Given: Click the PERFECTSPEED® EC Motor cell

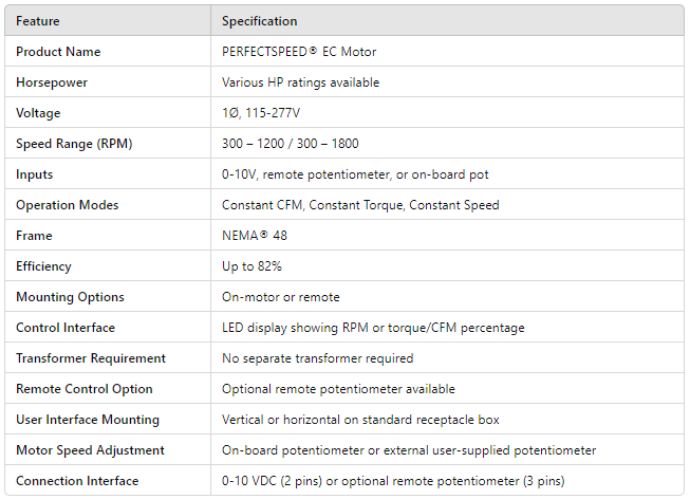Looking at the screenshot, I should [x=299, y=52].
